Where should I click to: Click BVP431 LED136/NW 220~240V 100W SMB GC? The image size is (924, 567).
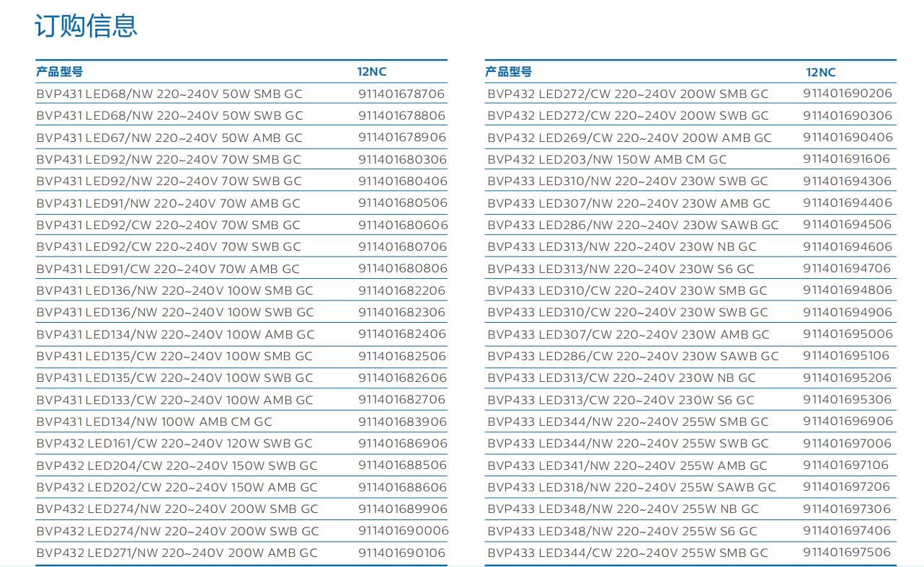click(x=174, y=290)
